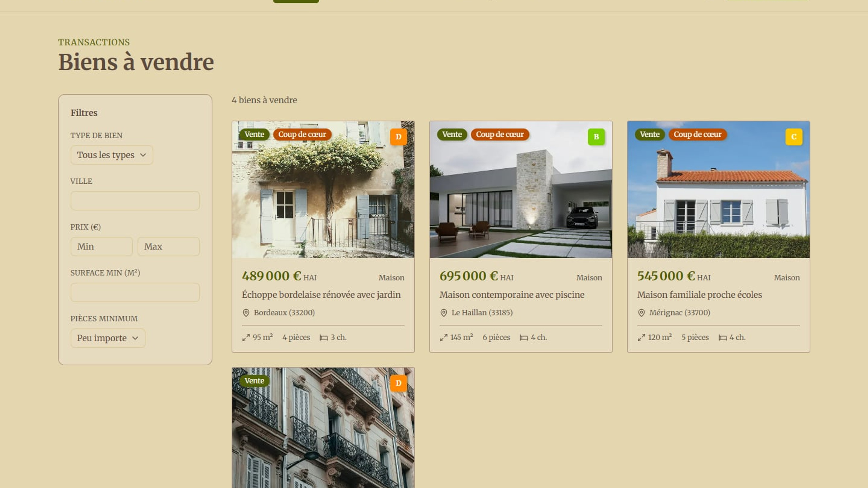Open the Type de bien dropdown
The width and height of the screenshot is (868, 488).
click(x=112, y=155)
